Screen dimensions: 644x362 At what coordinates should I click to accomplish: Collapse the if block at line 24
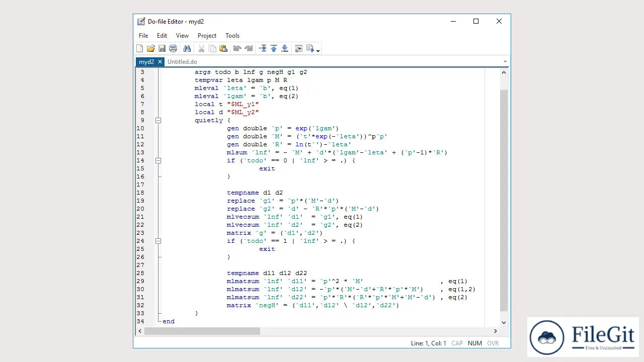pyautogui.click(x=158, y=241)
